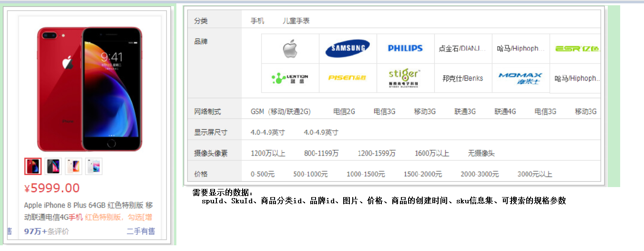The height and width of the screenshot is (251, 644).
Task: Select the 电信2G network option
Action: [x=344, y=112]
